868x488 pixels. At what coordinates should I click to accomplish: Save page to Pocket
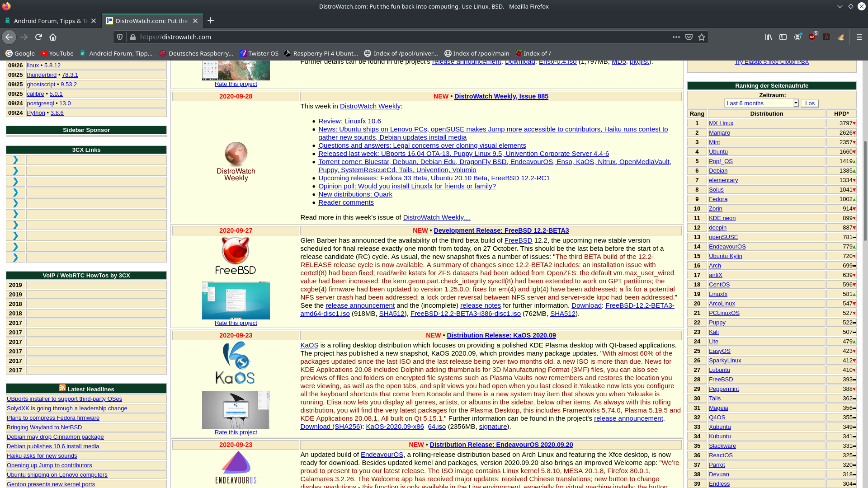(689, 37)
